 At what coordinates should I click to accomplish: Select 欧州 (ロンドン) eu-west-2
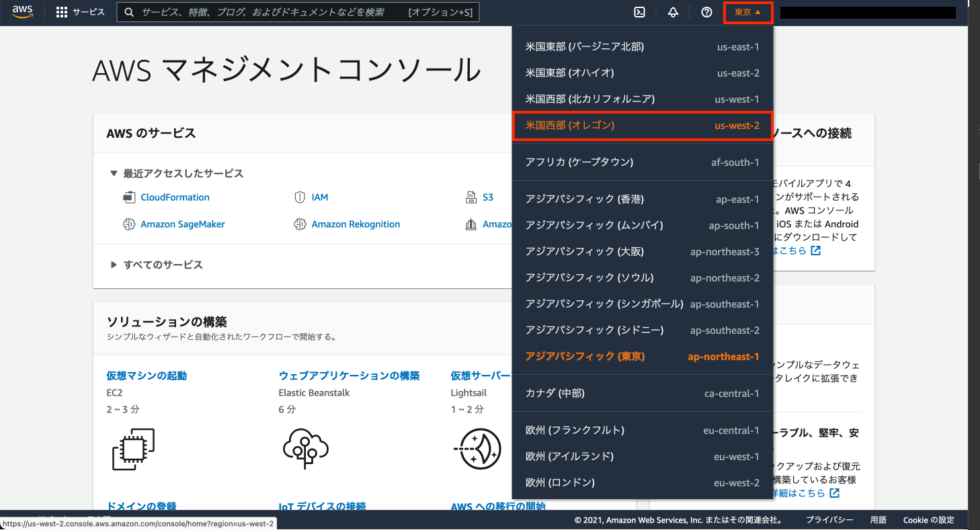point(643,482)
